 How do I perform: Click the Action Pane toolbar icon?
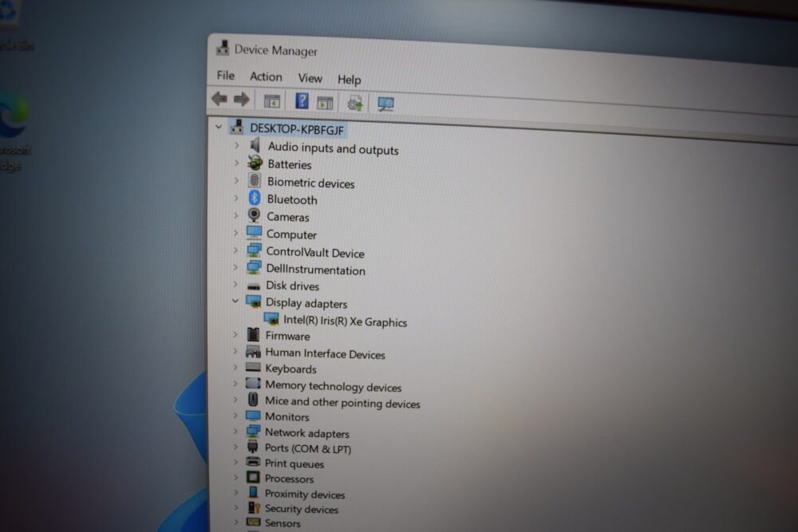(x=325, y=103)
